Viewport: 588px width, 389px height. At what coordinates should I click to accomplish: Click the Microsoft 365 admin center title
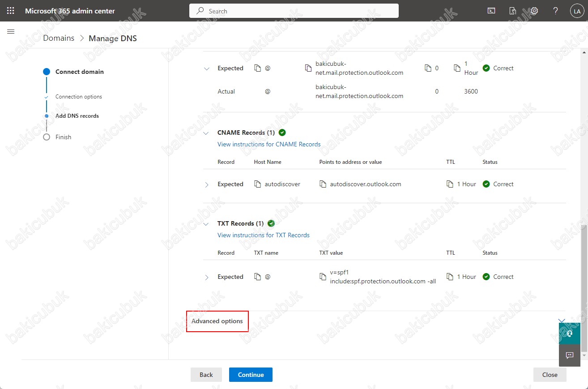pos(70,11)
